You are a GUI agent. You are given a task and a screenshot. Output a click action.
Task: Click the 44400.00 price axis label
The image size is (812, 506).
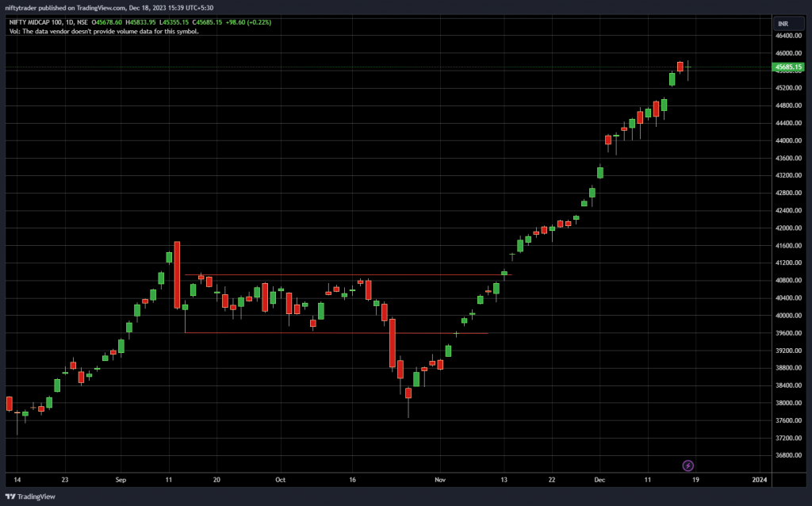coord(789,123)
